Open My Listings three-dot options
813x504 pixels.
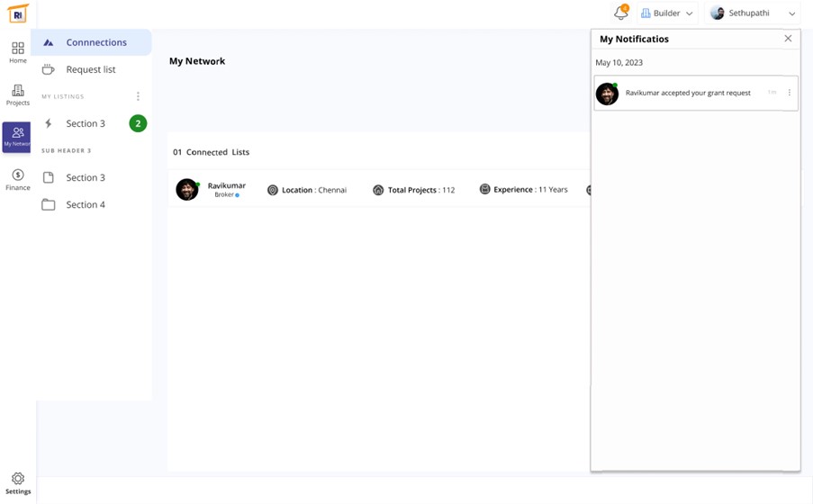click(138, 96)
